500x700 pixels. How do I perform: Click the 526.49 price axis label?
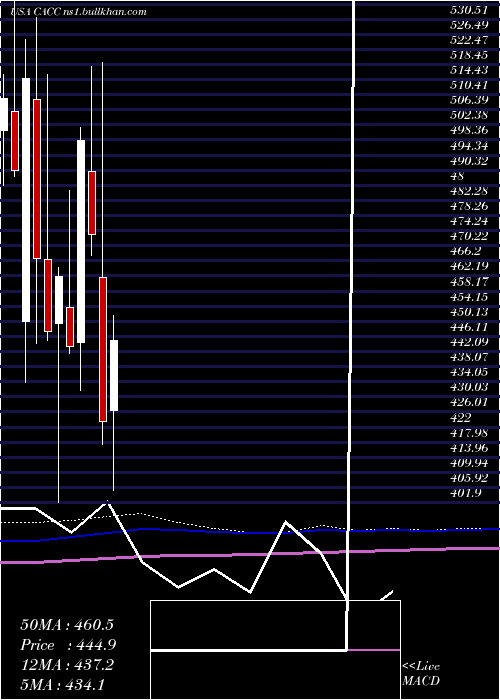pyautogui.click(x=469, y=25)
